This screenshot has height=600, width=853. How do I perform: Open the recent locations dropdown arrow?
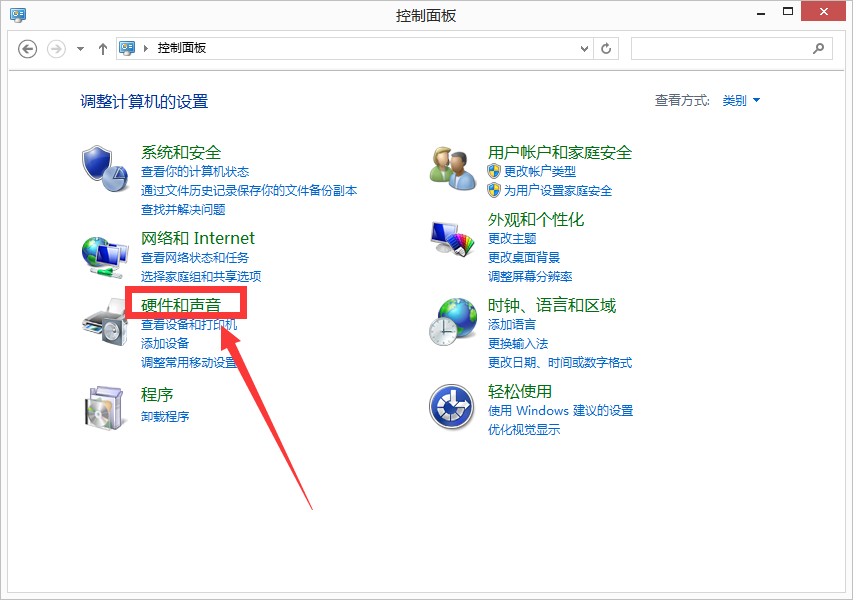[x=81, y=49]
